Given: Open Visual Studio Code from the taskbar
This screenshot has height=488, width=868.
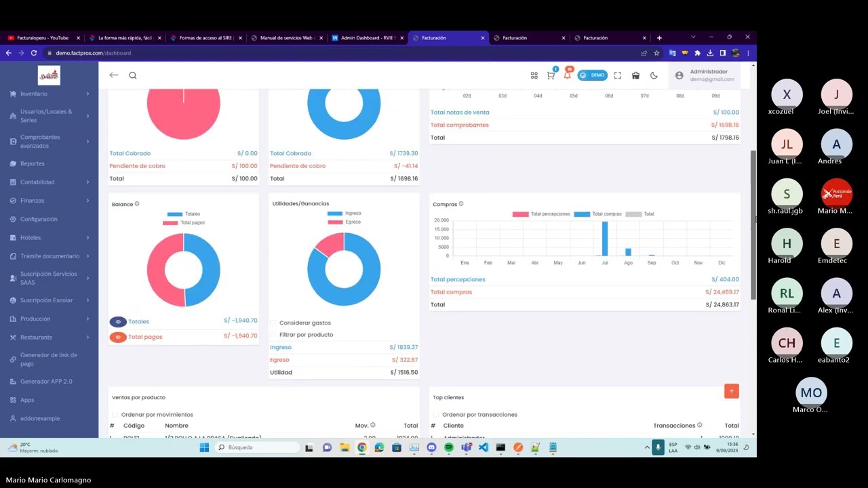Looking at the screenshot, I should click(x=484, y=447).
